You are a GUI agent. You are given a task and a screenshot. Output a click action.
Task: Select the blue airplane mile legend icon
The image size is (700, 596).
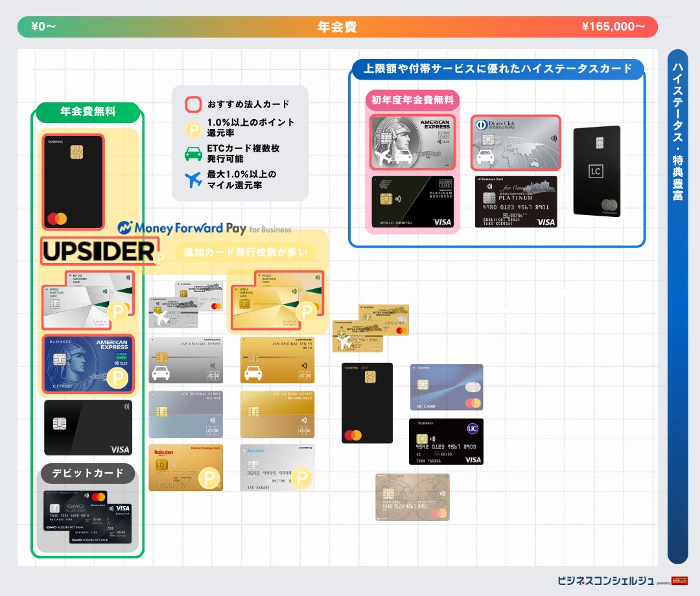(x=193, y=179)
